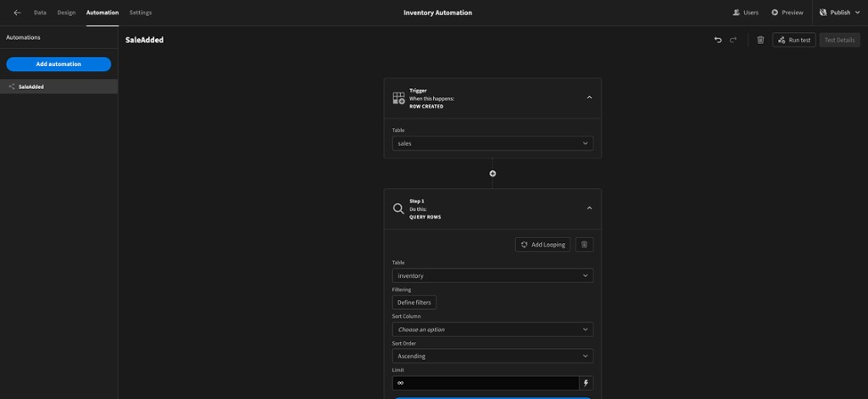
Task: Click the Inventory Automation app title
Action: click(437, 13)
